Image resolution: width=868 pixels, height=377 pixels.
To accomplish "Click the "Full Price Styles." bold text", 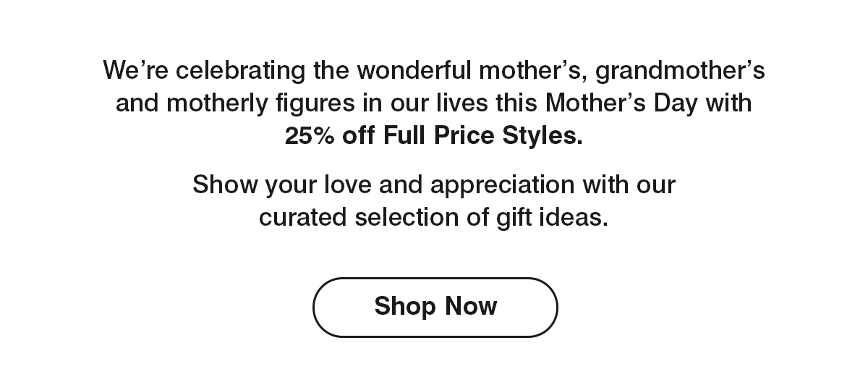I will point(482,135).
